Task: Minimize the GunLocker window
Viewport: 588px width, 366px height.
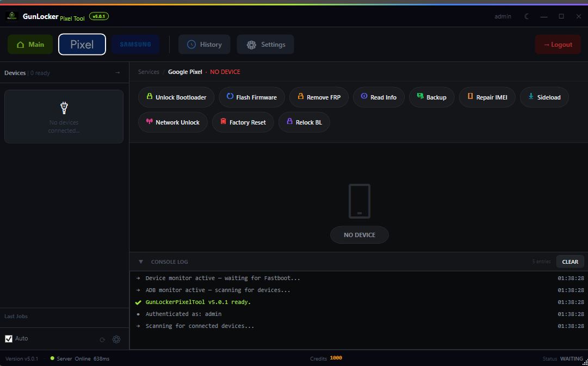Action: [x=544, y=16]
